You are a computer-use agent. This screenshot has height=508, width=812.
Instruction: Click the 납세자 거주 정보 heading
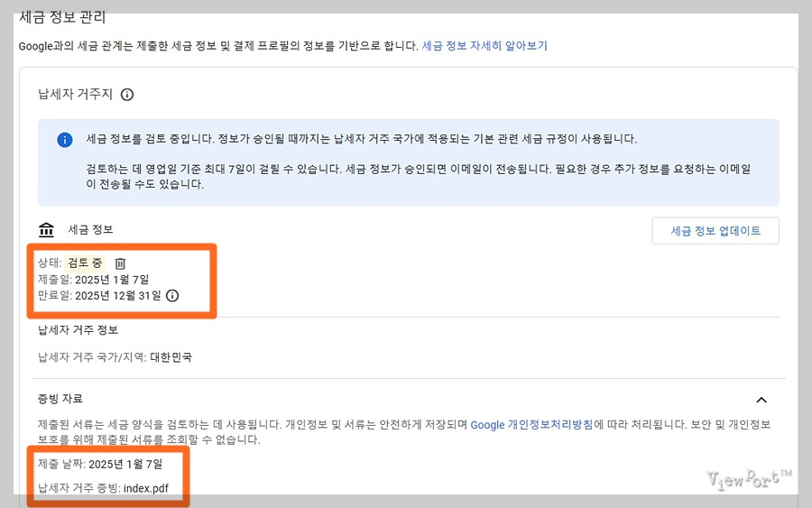(x=78, y=330)
